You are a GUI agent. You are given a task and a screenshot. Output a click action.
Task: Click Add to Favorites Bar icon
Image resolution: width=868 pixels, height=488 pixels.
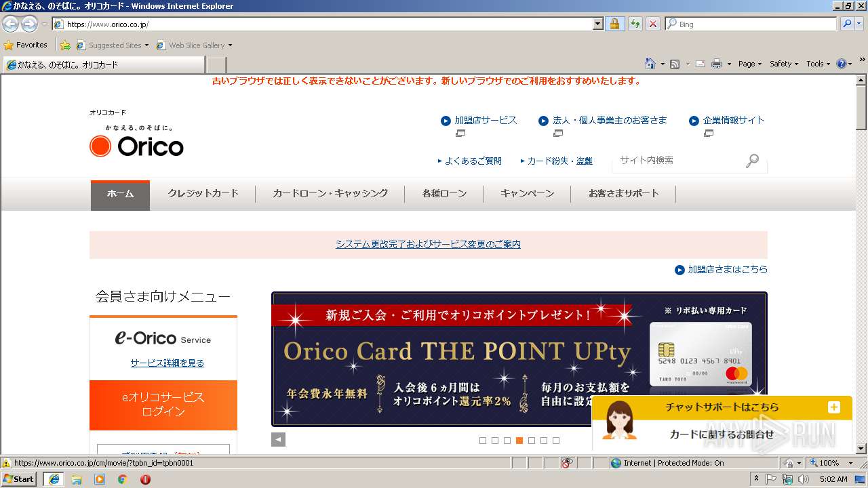click(64, 45)
